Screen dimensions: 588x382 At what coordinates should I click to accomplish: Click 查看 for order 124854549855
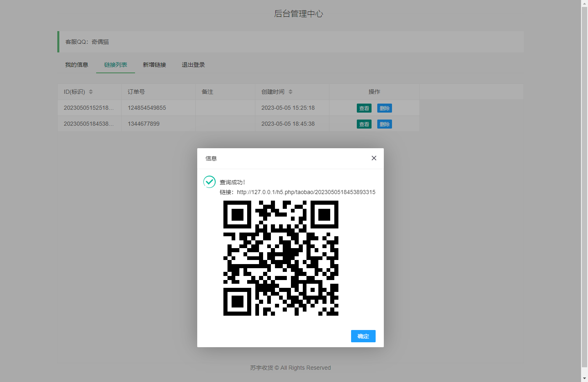pyautogui.click(x=364, y=108)
